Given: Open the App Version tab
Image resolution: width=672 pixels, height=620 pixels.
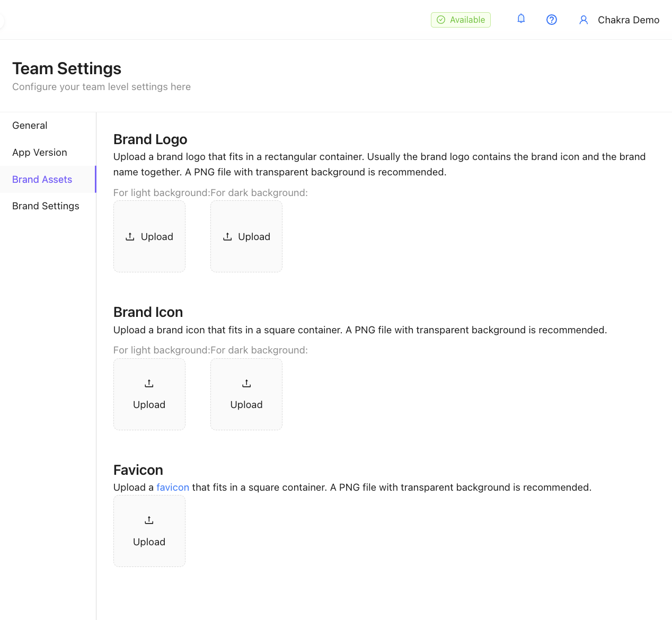Looking at the screenshot, I should pos(48,153).
